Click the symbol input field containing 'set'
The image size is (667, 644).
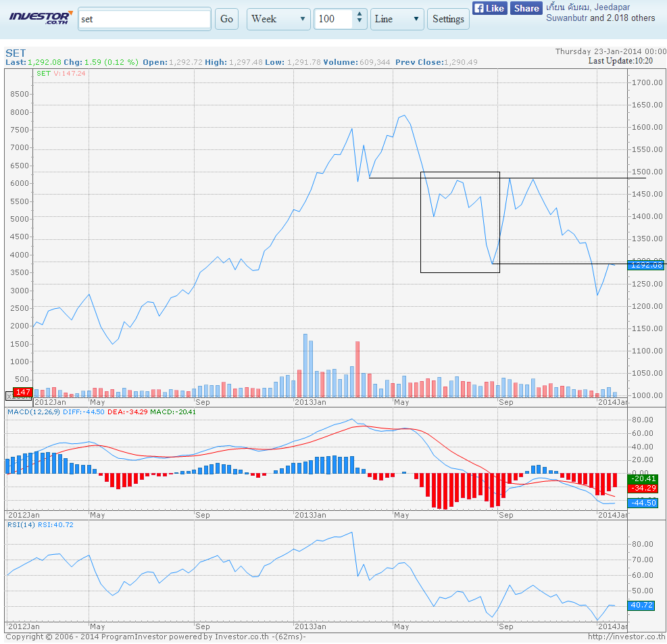click(144, 19)
